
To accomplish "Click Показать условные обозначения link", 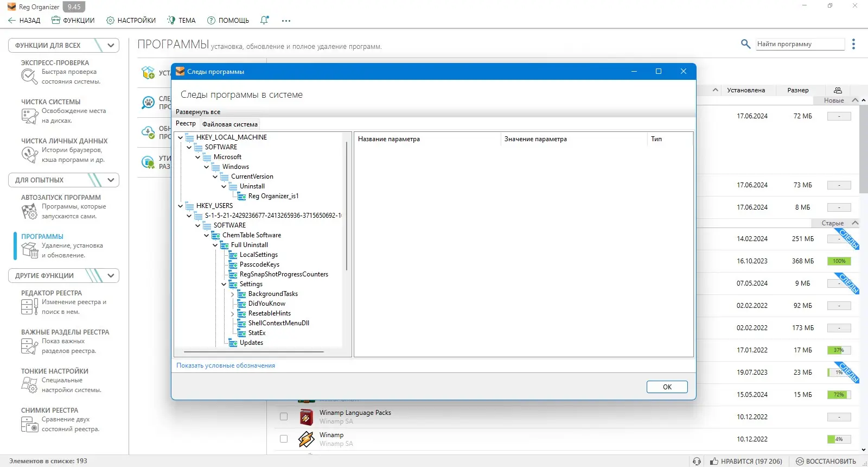I will (226, 365).
